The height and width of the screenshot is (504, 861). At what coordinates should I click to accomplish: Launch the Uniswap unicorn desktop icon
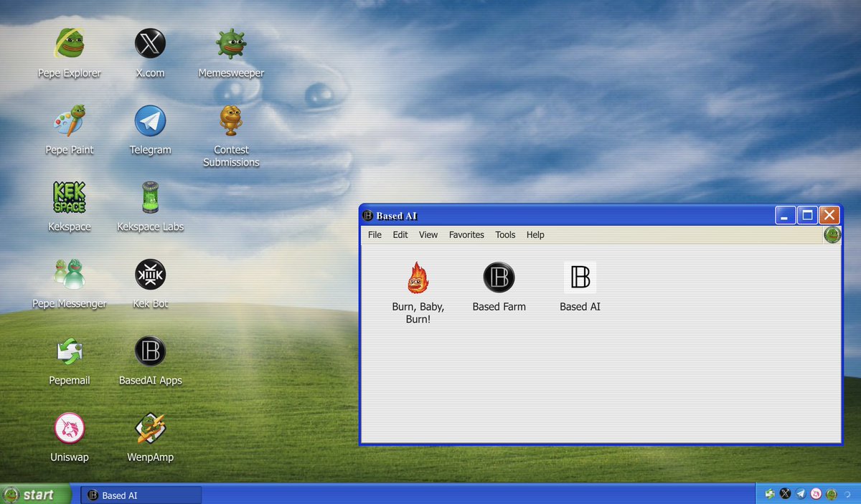[x=70, y=428]
